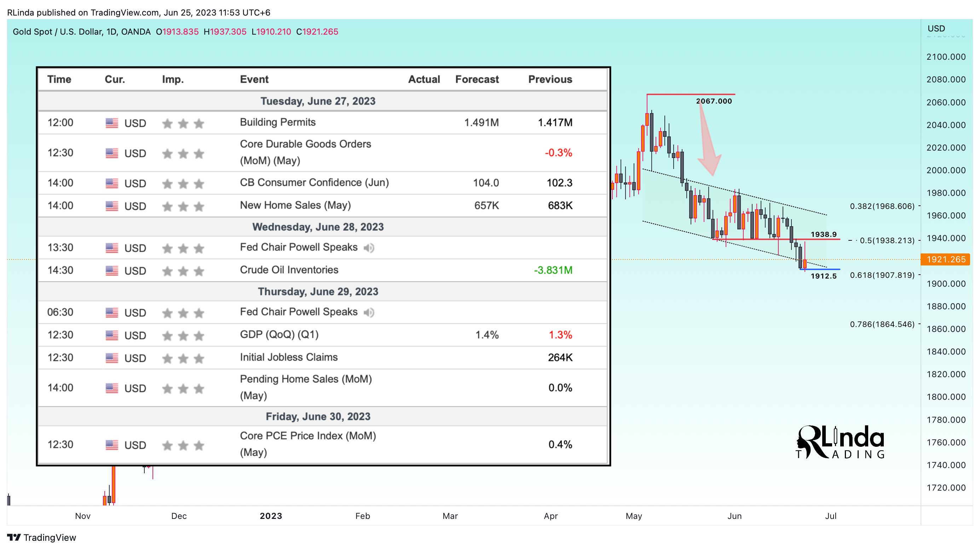
Task: Click the 1.491M forecast value
Action: click(x=481, y=123)
